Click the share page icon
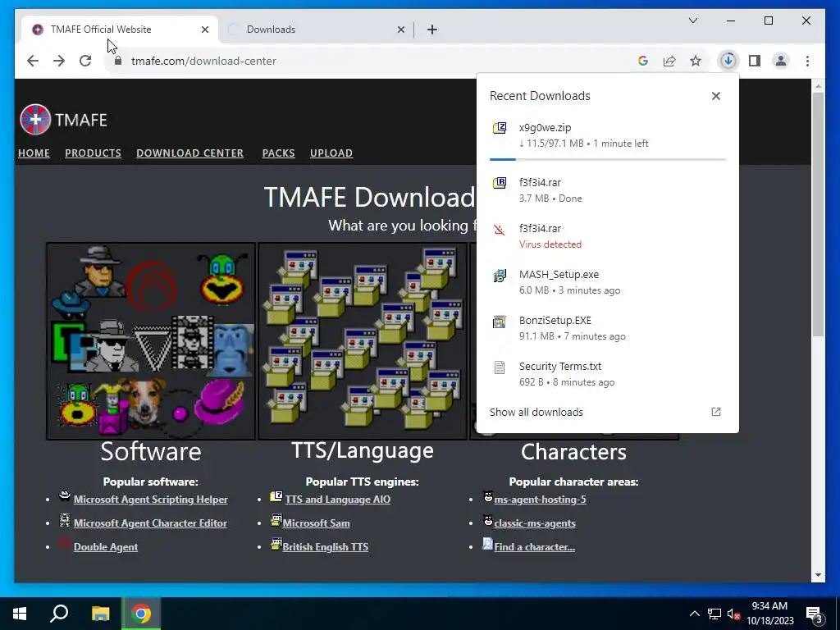 (669, 61)
